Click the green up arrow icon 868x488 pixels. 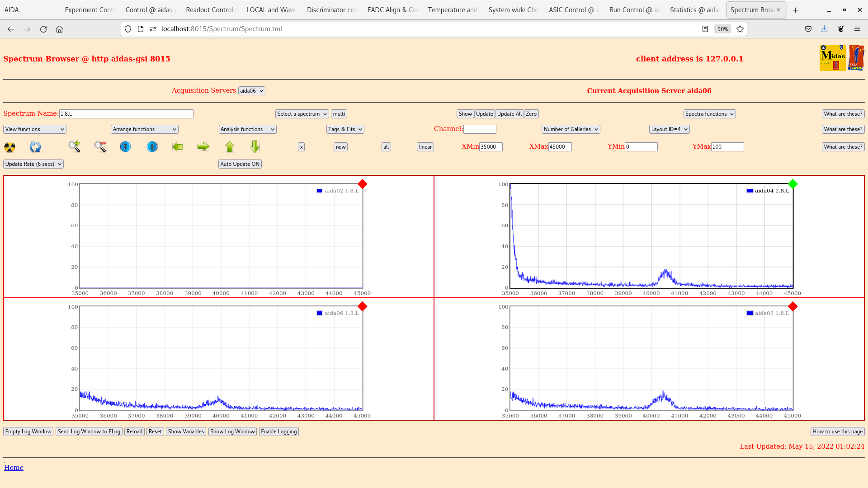230,146
